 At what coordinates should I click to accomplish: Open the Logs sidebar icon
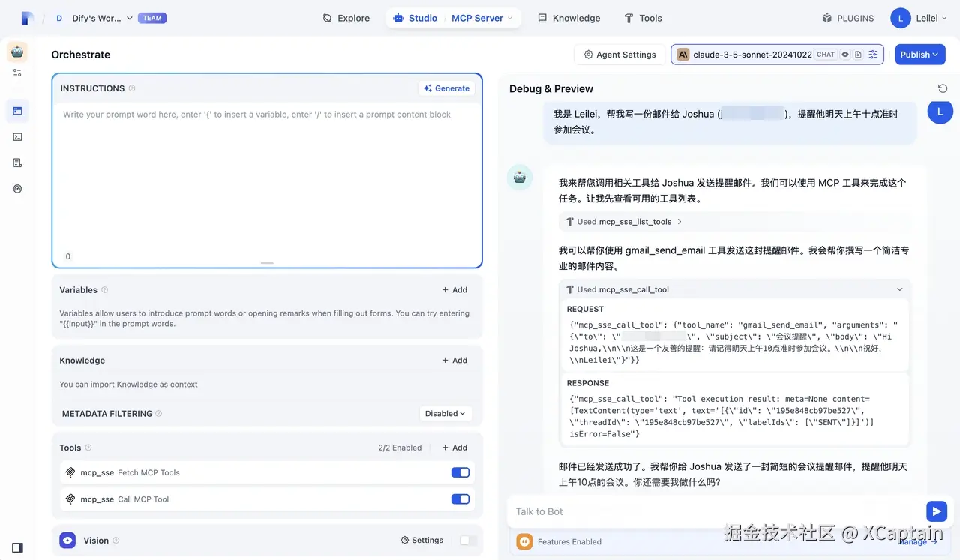click(17, 163)
